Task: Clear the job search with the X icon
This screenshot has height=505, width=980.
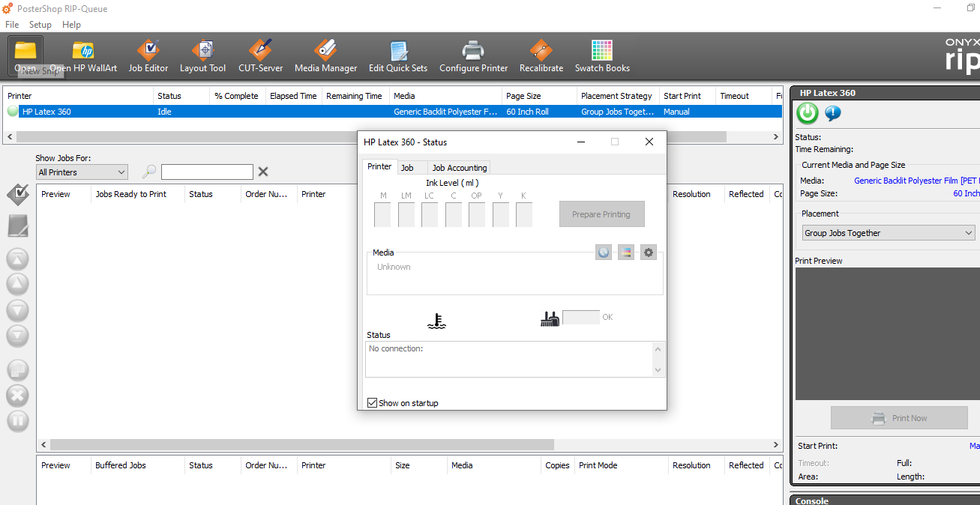Action: [263, 172]
